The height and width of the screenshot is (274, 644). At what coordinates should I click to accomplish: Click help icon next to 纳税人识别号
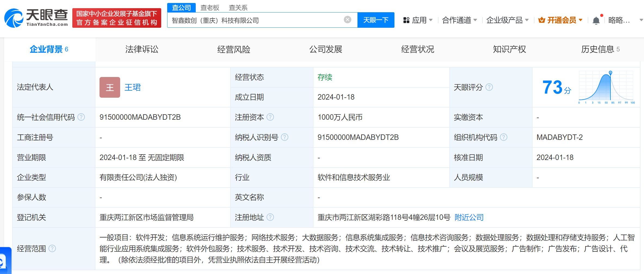(x=284, y=137)
